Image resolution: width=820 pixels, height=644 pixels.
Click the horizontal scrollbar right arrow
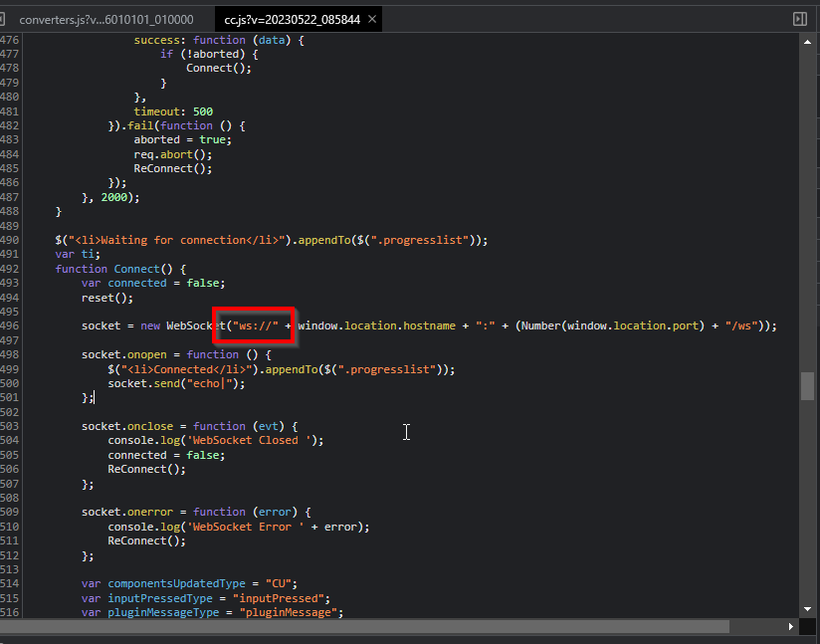coord(791,626)
